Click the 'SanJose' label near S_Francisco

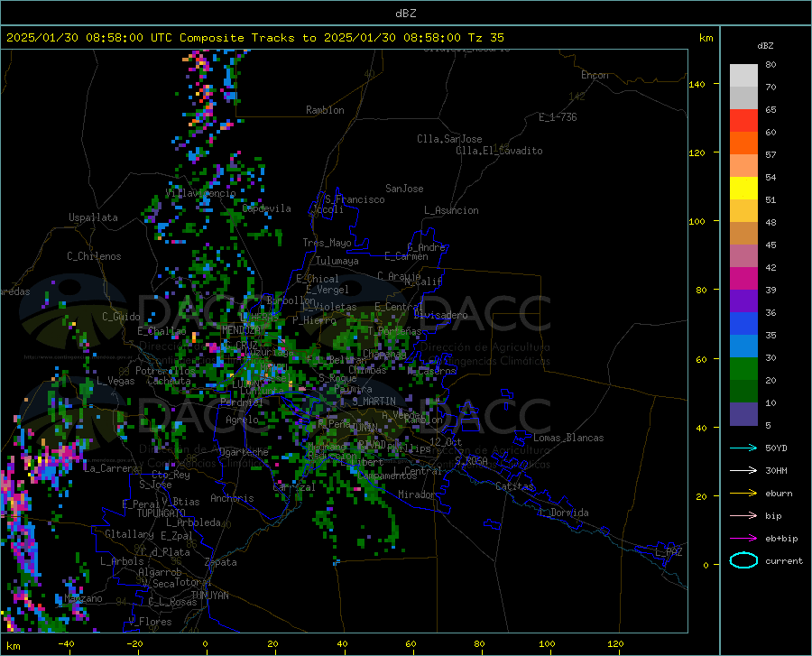click(x=404, y=189)
